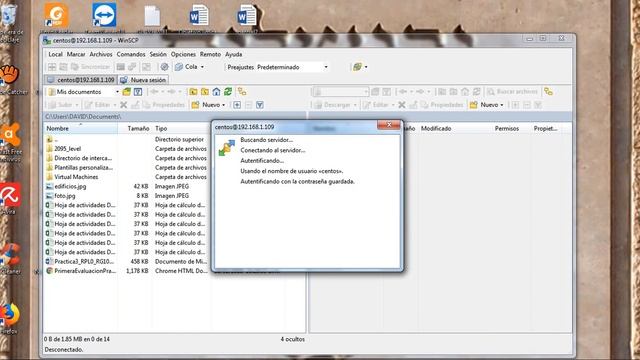This screenshot has width=640, height=360.
Task: Click the remote refresh icon
Action: [476, 92]
